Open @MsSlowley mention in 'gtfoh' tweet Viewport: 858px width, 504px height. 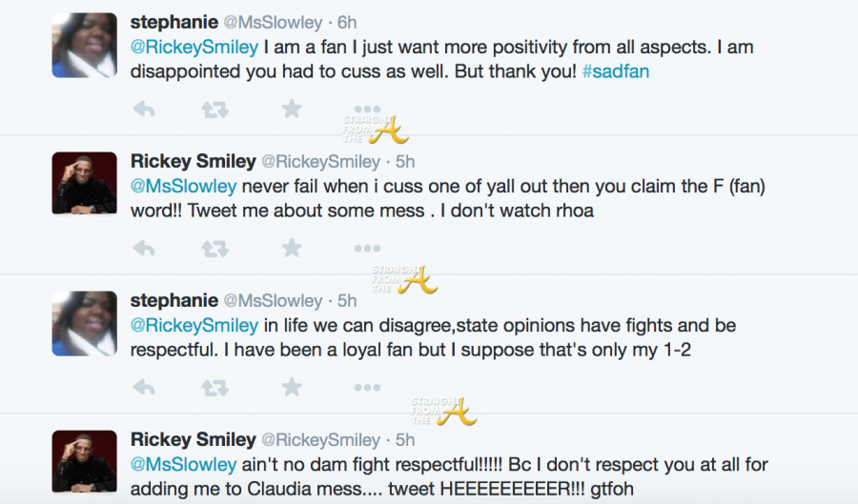point(183,464)
